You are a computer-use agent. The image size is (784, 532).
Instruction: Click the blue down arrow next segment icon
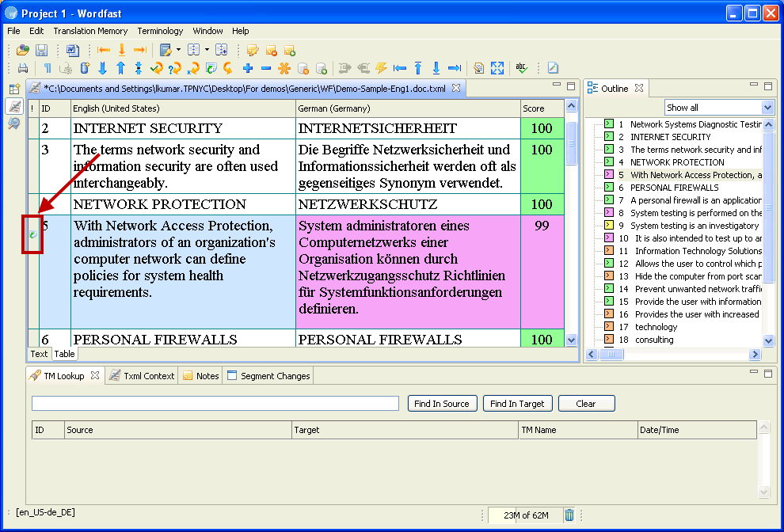(102, 68)
